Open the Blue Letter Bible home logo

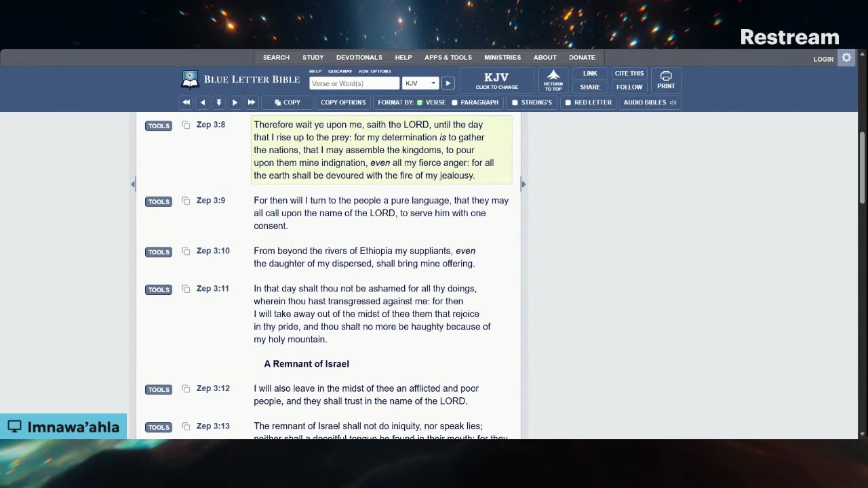[241, 80]
